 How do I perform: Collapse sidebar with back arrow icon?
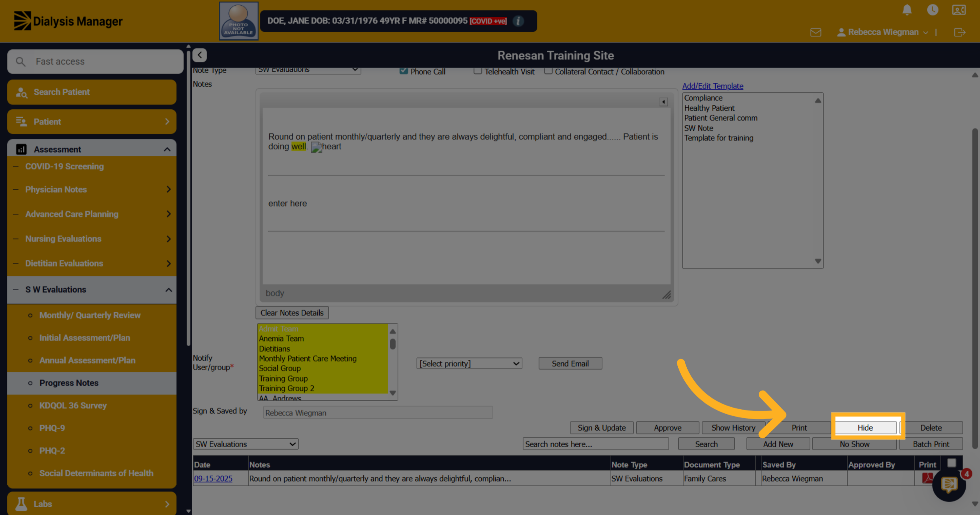(200, 55)
